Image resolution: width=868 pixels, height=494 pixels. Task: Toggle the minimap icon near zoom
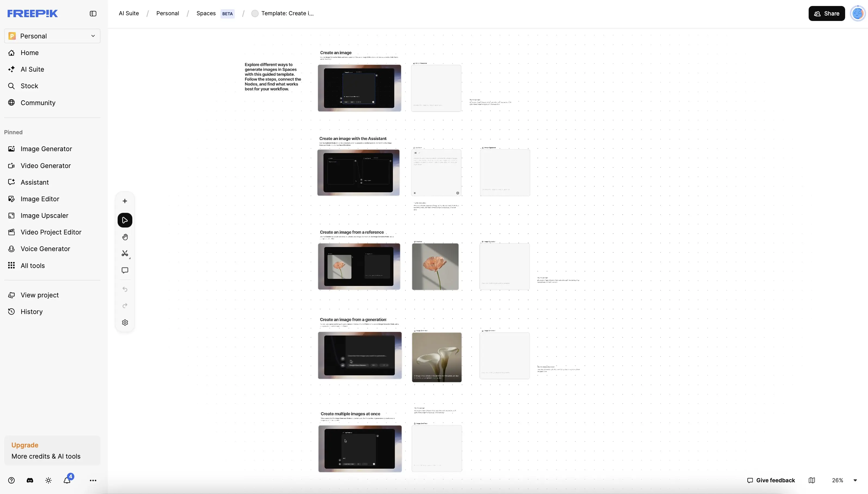click(x=812, y=480)
